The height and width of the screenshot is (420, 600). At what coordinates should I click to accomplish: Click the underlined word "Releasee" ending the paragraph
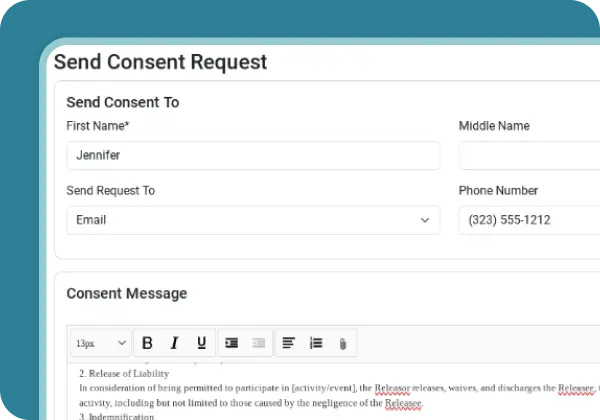pos(403,403)
